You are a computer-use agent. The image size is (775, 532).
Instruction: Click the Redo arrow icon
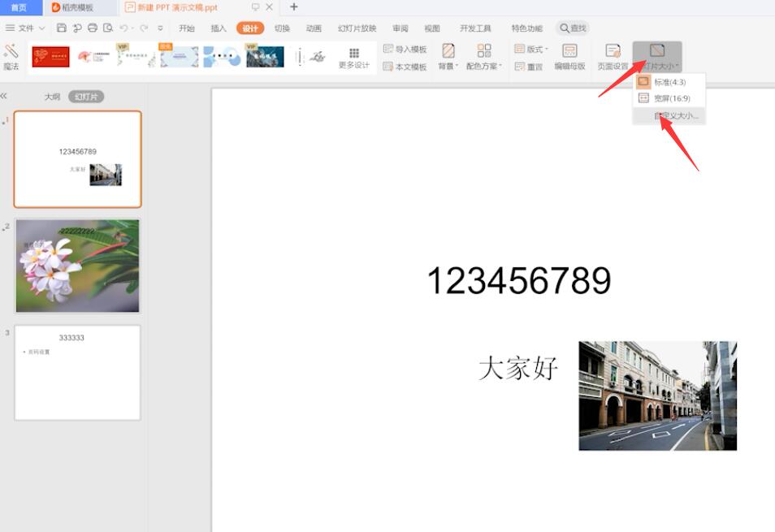pos(144,28)
